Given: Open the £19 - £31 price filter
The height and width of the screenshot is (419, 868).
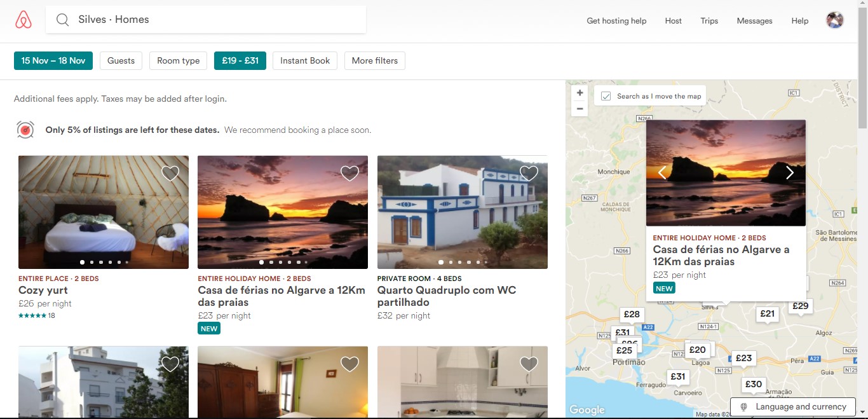Looking at the screenshot, I should pos(240,61).
